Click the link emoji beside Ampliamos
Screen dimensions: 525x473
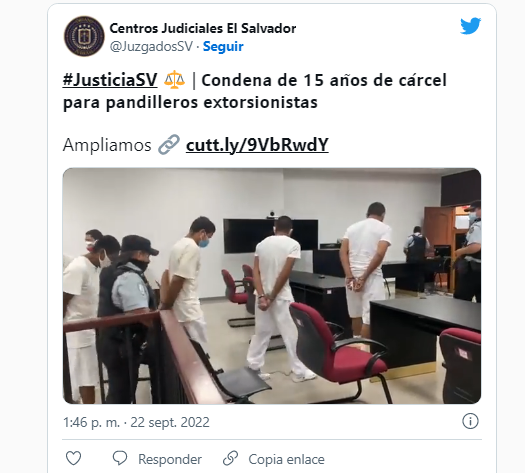(169, 144)
